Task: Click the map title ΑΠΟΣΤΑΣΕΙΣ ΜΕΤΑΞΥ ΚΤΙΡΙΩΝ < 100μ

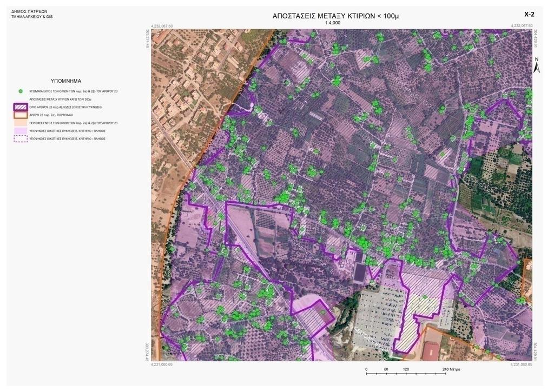Action: tap(336, 16)
